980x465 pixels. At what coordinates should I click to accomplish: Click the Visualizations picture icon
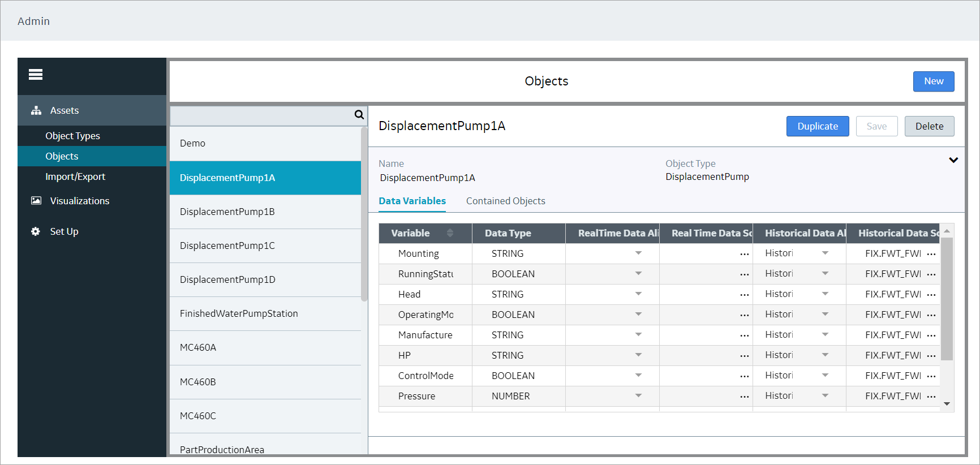click(x=36, y=201)
